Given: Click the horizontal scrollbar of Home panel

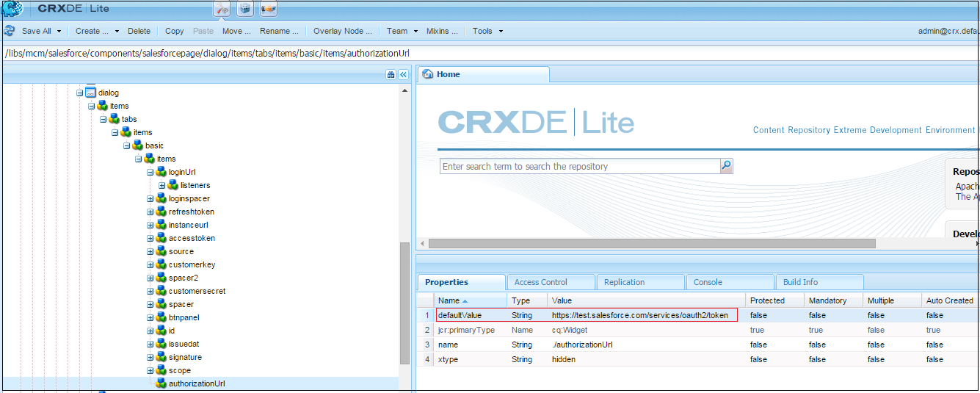Looking at the screenshot, I should [x=652, y=243].
